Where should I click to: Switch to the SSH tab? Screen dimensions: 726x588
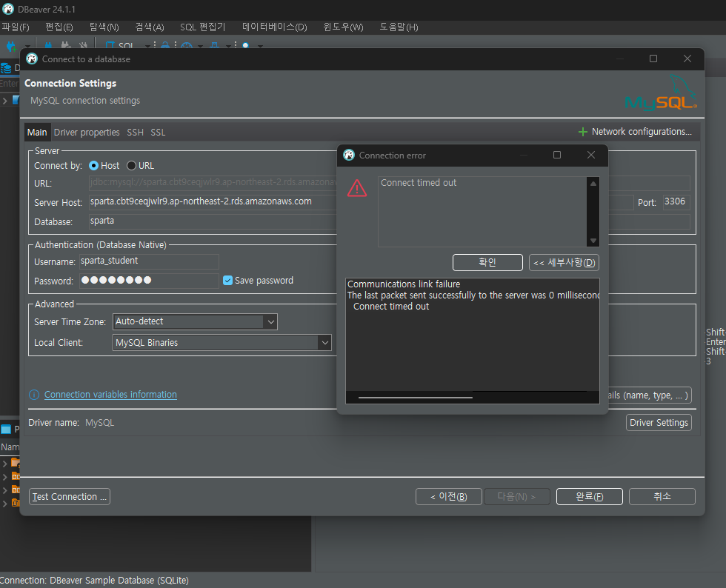pyautogui.click(x=135, y=133)
